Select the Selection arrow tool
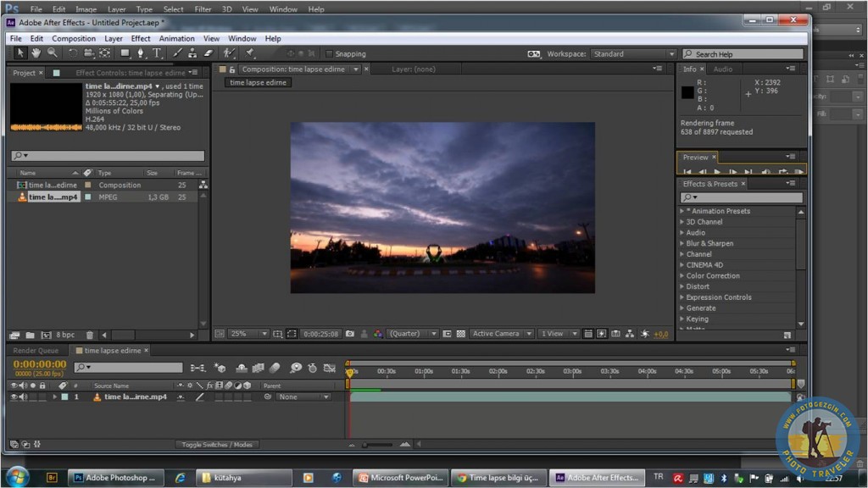 (20, 53)
